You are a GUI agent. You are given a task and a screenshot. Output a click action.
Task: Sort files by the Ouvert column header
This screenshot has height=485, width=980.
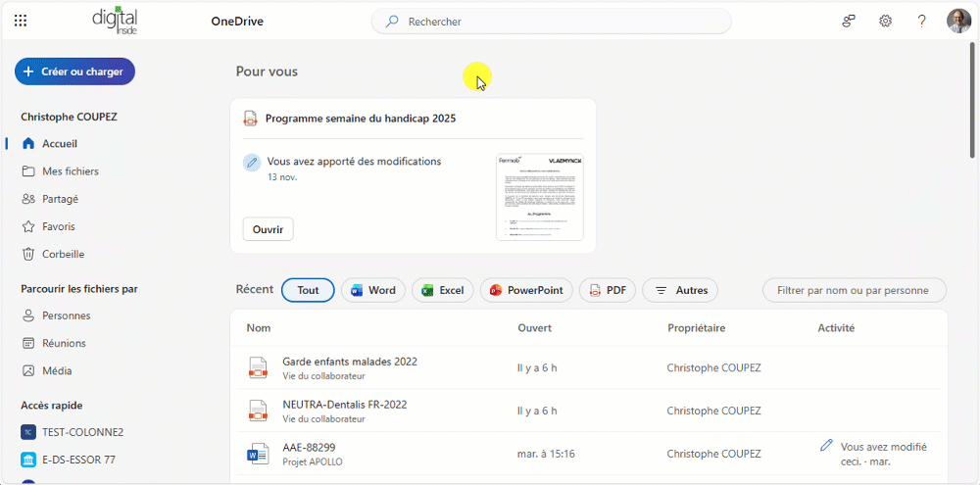[534, 328]
